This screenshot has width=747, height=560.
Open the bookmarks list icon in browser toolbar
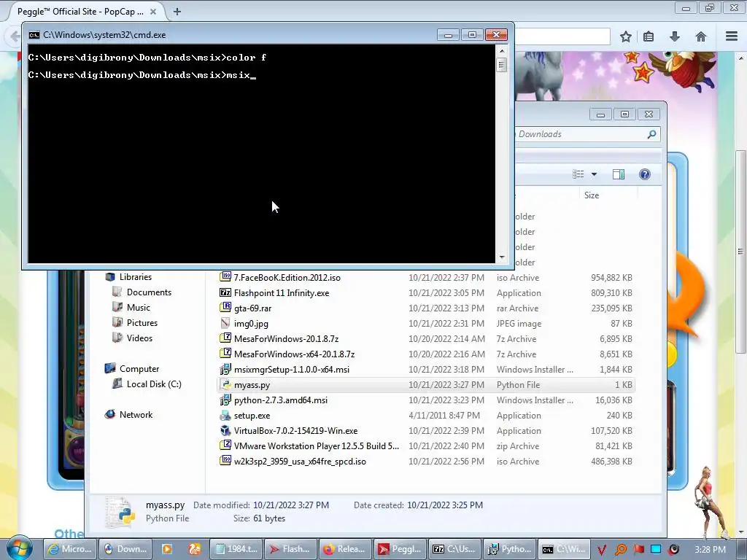649,36
